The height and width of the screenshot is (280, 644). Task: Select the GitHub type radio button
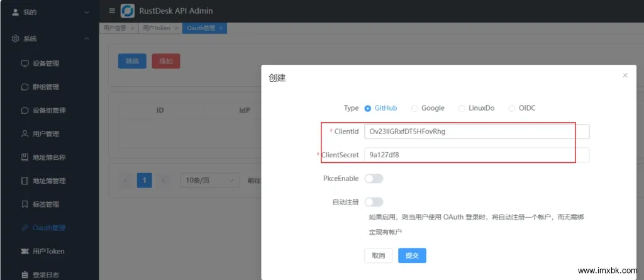[367, 109]
